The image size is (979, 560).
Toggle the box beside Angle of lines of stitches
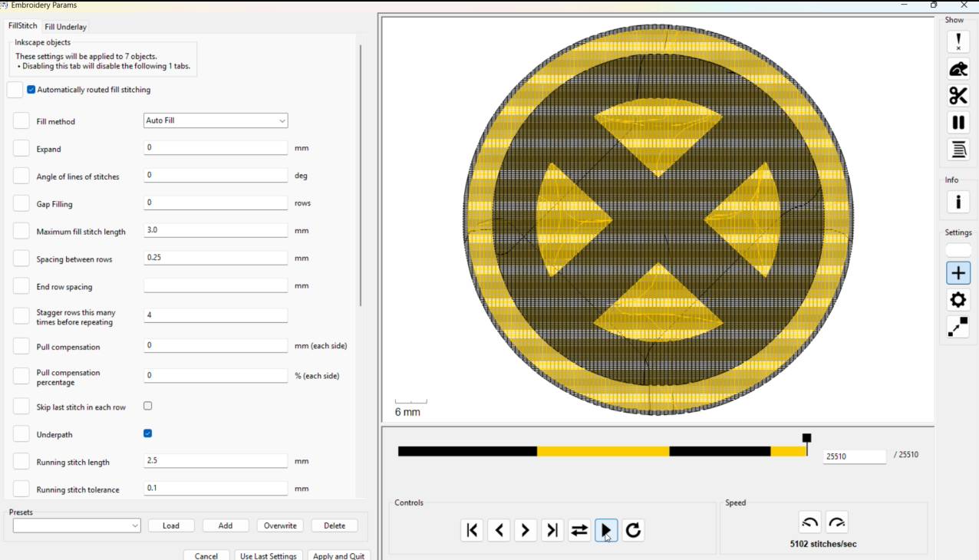click(21, 176)
